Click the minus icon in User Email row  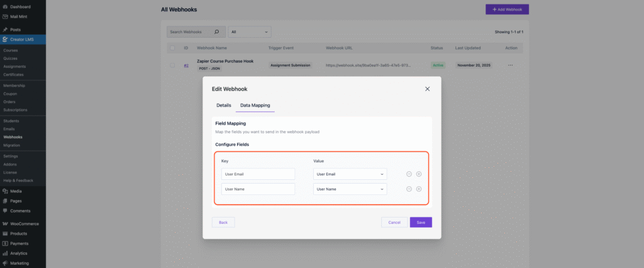pyautogui.click(x=409, y=174)
